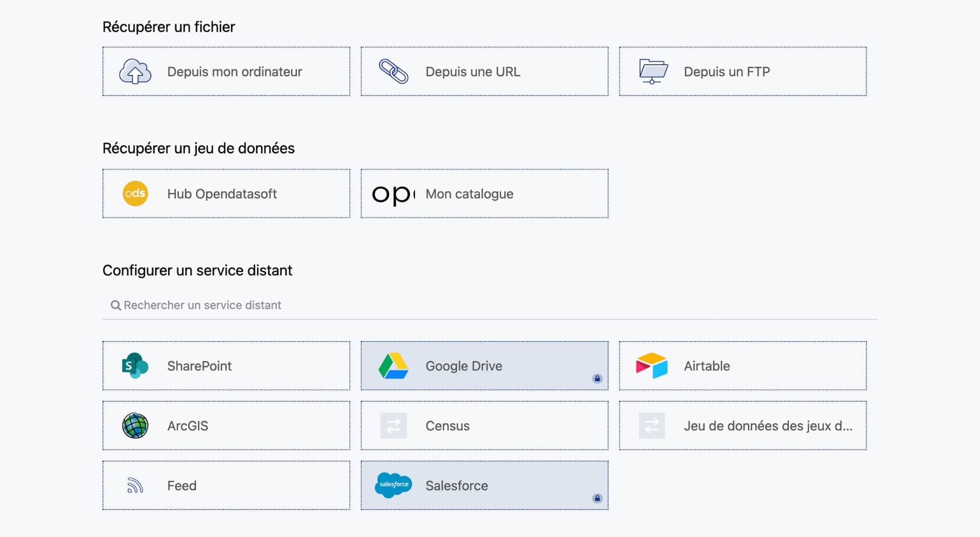The height and width of the screenshot is (537, 980).
Task: Open Mon catalogue dataset source
Action: click(x=469, y=194)
